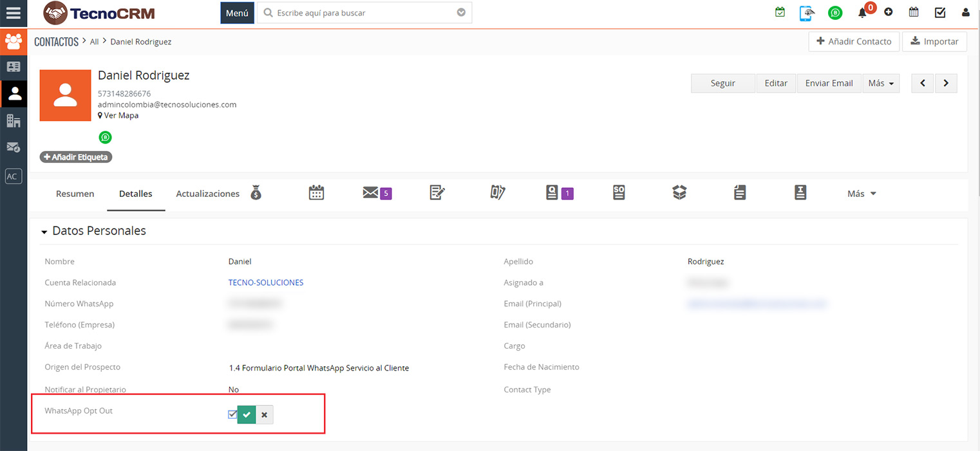Expand the Más dropdown next to Enviar Email
980x451 pixels.
pyautogui.click(x=881, y=83)
